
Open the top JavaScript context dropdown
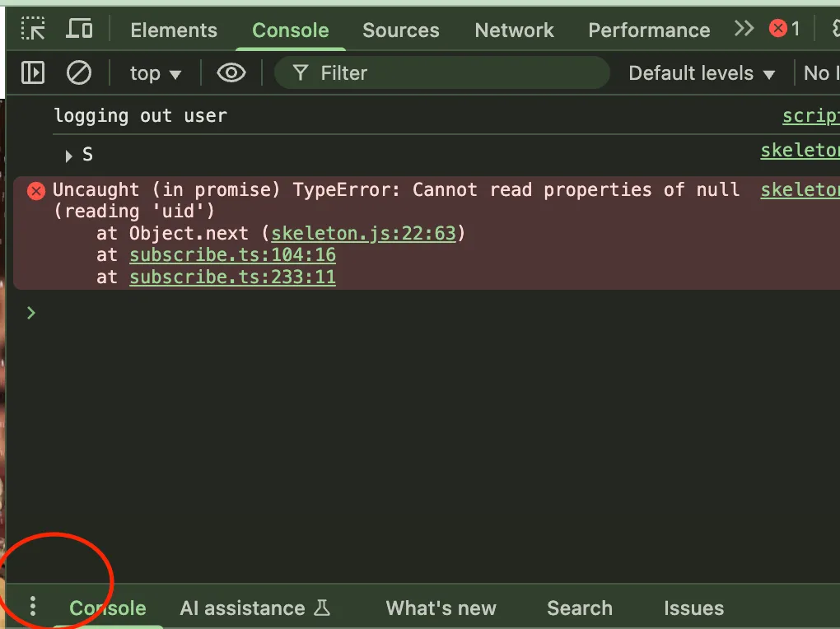(x=155, y=73)
